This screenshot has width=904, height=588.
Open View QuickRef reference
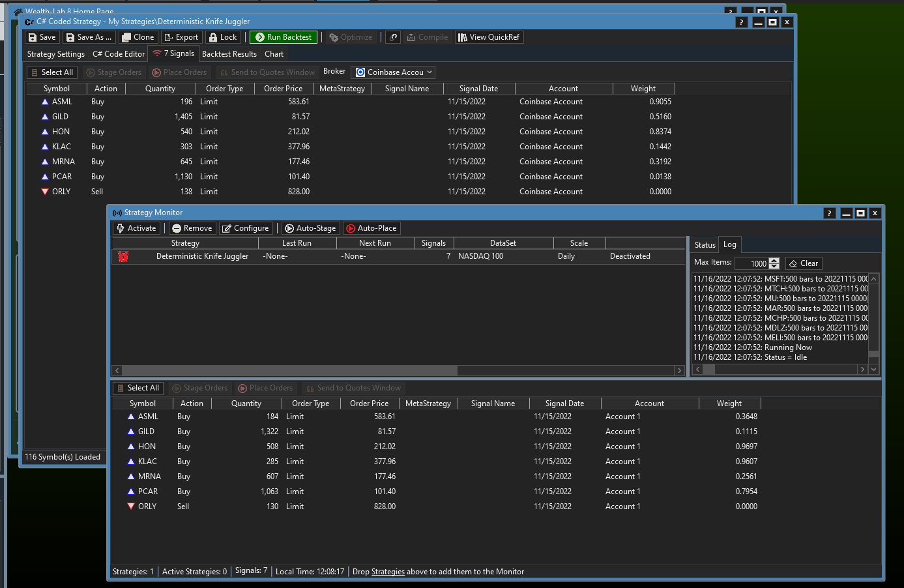[x=488, y=37]
